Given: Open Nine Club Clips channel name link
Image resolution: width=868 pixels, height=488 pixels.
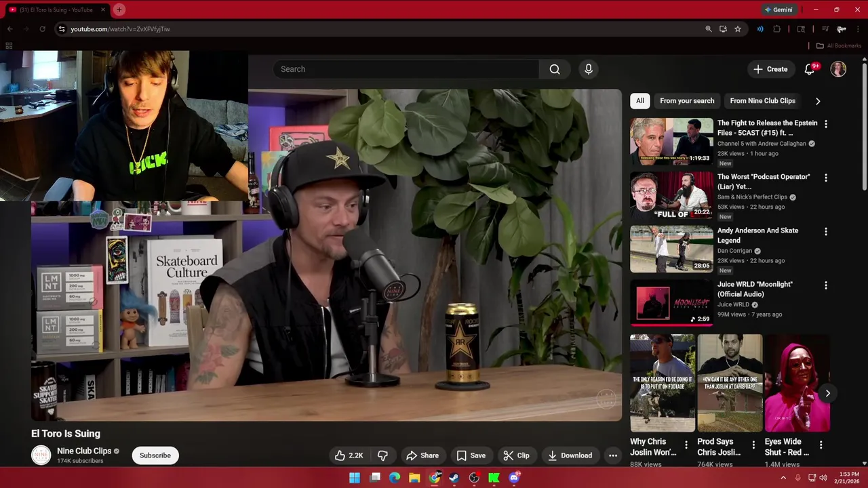Looking at the screenshot, I should (x=84, y=451).
